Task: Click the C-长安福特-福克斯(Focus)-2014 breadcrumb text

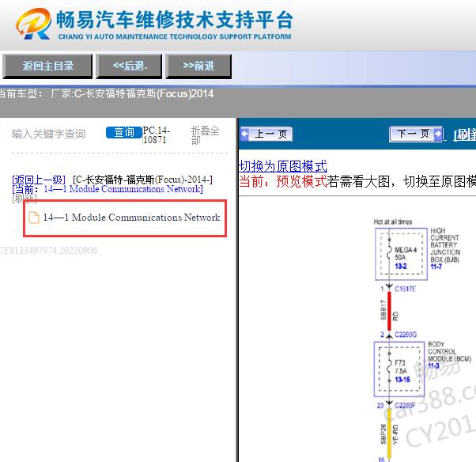Action: coord(142,180)
